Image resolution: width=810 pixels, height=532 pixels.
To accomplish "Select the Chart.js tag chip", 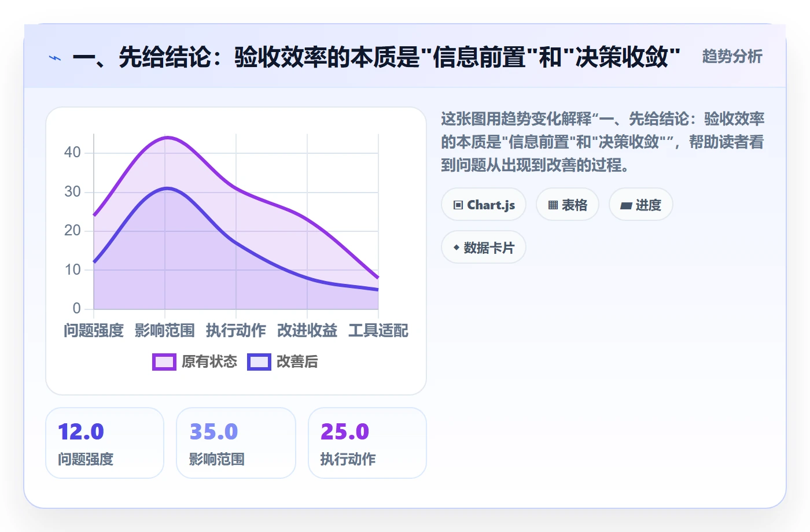I will pyautogui.click(x=484, y=205).
